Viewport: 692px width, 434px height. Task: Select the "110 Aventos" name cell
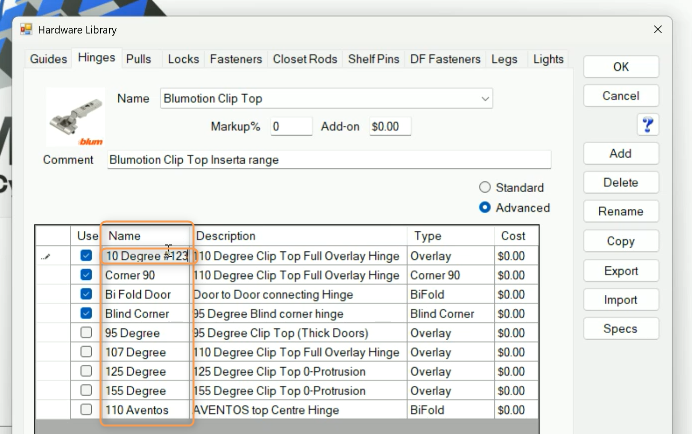tap(146, 410)
